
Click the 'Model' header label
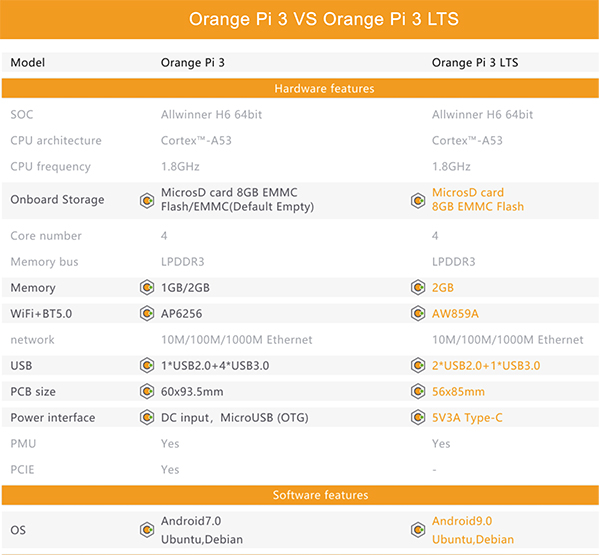[28, 62]
